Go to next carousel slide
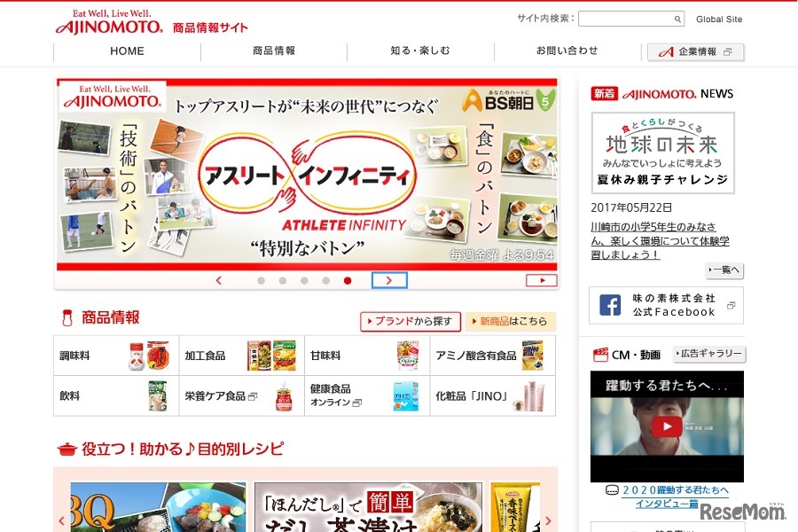This screenshot has height=532, width=798. 389,280
